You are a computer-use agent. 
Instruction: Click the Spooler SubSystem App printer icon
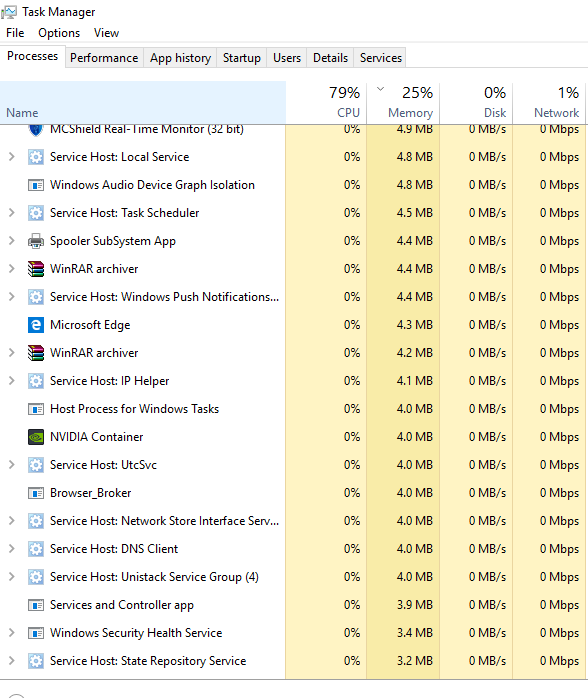tap(36, 241)
